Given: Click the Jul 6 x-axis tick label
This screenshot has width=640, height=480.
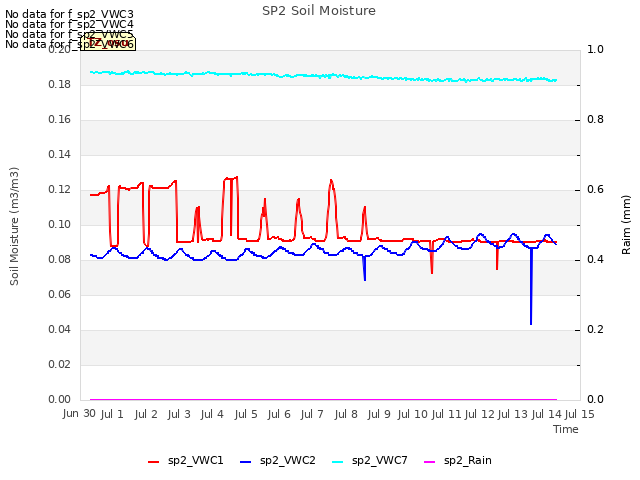Looking at the screenshot, I should click(279, 414).
